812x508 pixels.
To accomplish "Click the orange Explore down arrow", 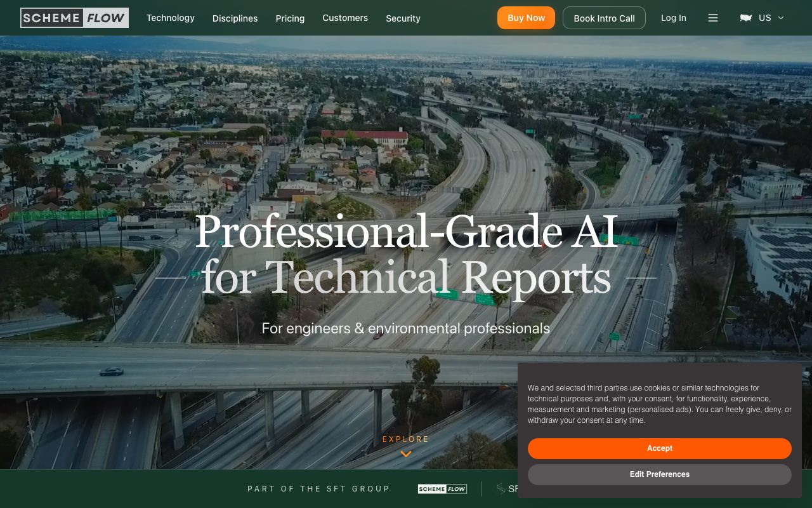I will point(406,454).
